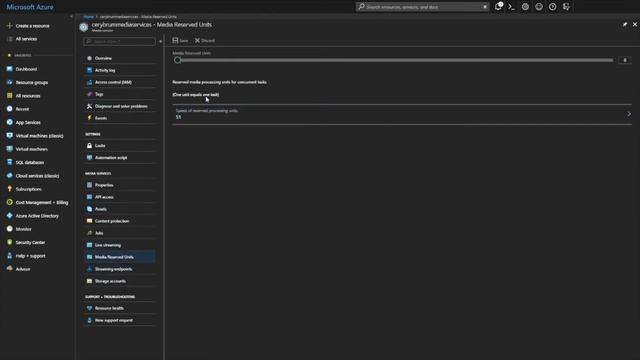The width and height of the screenshot is (640, 360).
Task: Search resources, services, and docs field
Action: click(422, 7)
